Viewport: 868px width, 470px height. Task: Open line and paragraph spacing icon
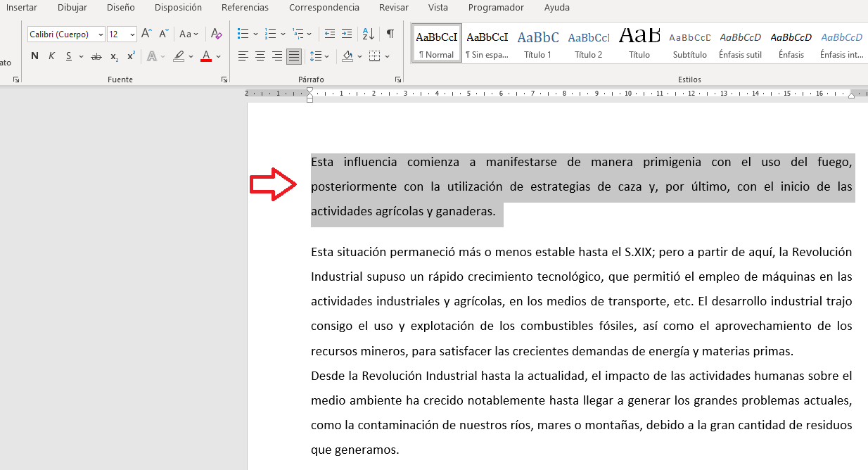[316, 56]
